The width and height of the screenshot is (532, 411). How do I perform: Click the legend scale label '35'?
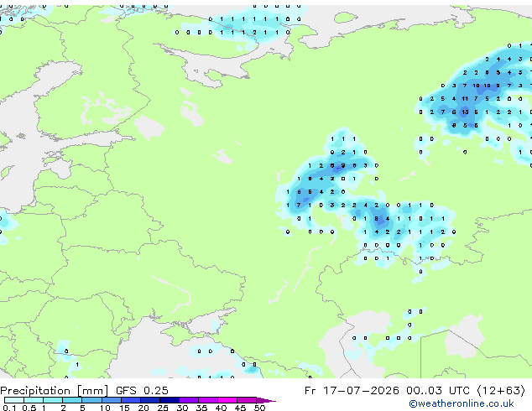201,408
